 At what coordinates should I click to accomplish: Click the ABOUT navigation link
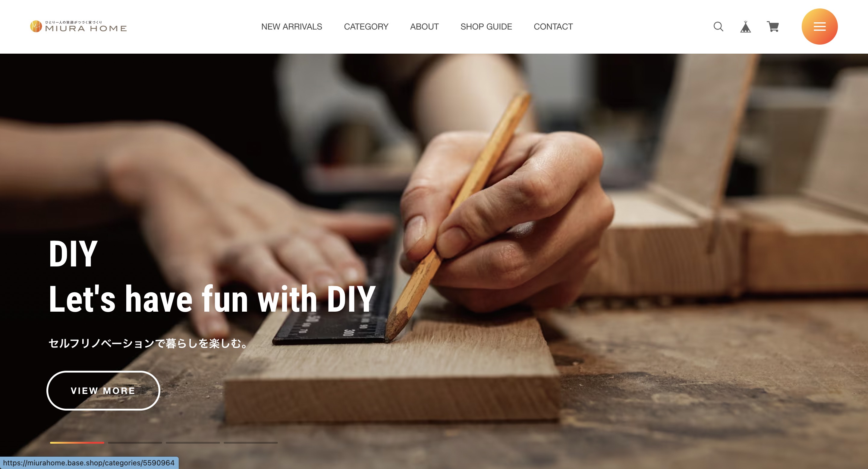click(424, 27)
